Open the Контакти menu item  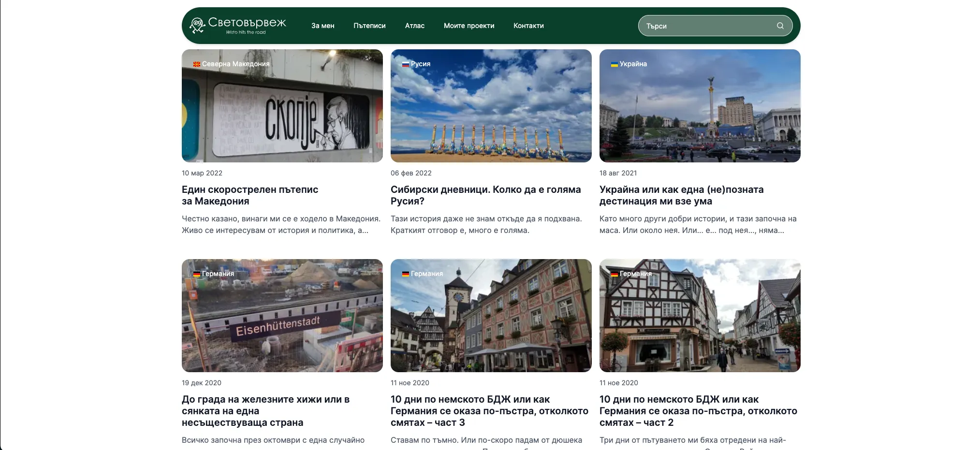click(x=528, y=26)
